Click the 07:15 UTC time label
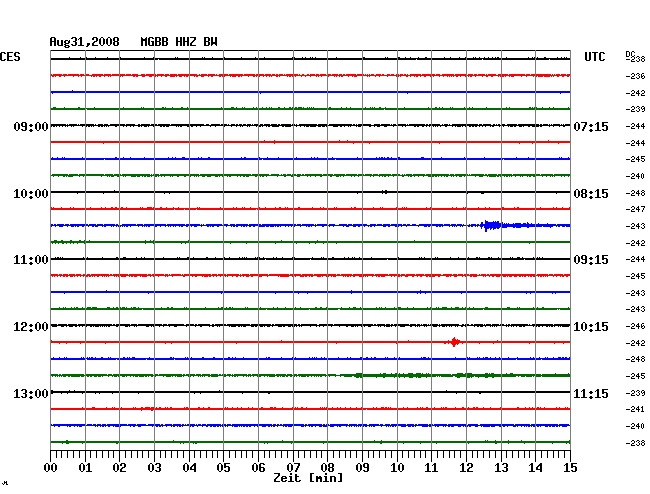 591,126
